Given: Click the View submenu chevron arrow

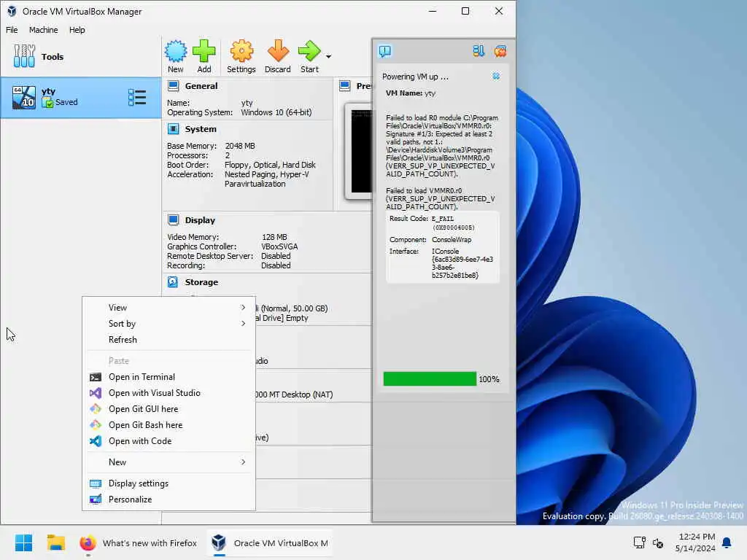Looking at the screenshot, I should 244,308.
